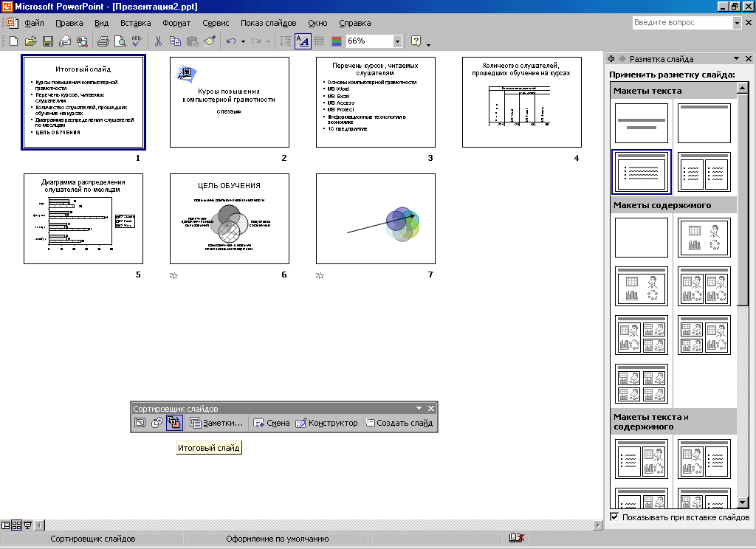Viewport: 756px width, 549px height.
Task: Open the Сортировщик слайдов toolbar options arrow
Action: point(419,408)
